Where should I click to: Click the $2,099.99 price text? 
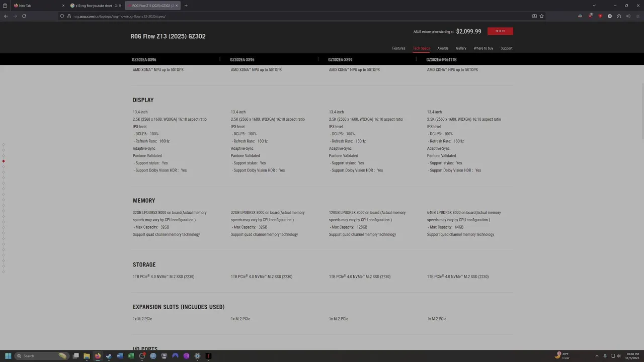pyautogui.click(x=468, y=31)
